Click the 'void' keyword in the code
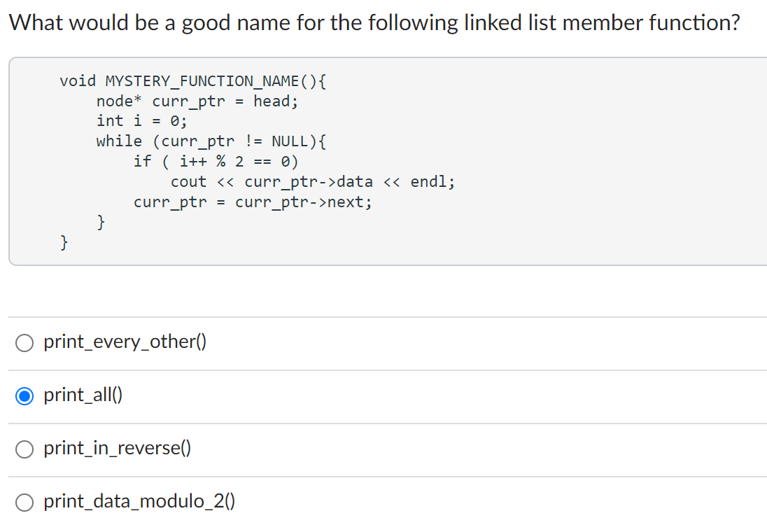Viewport: 767px width, 532px height. pos(78,81)
